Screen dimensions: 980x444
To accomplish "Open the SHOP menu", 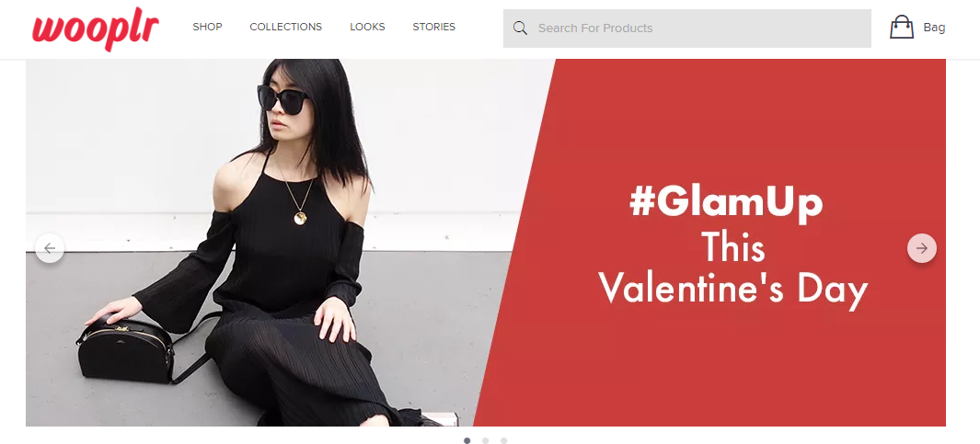I will pyautogui.click(x=207, y=27).
